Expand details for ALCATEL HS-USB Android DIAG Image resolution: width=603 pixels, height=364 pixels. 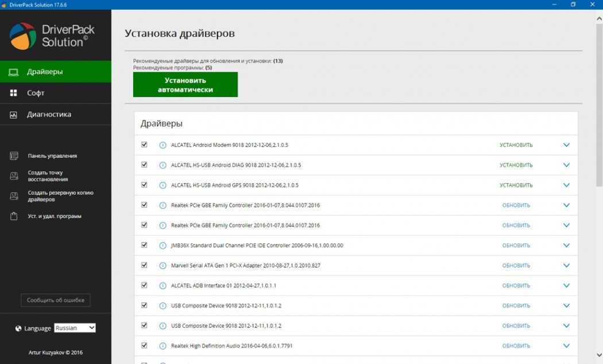click(x=566, y=165)
